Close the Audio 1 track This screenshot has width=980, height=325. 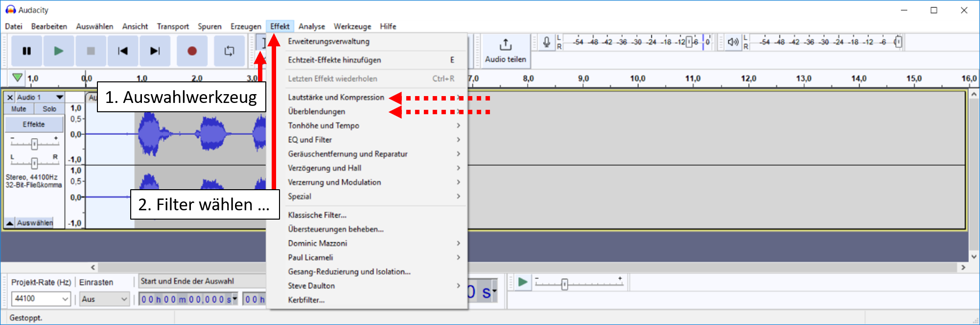click(x=10, y=97)
